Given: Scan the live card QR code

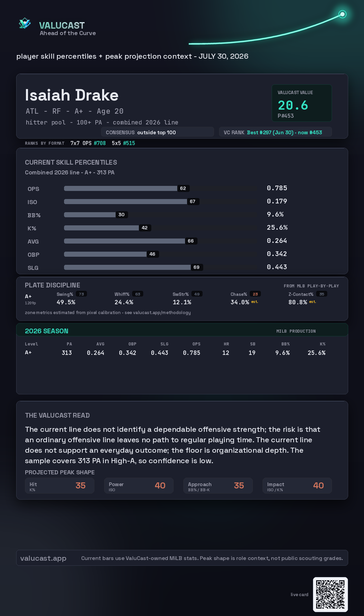Looking at the screenshot, I should (x=330, y=594).
